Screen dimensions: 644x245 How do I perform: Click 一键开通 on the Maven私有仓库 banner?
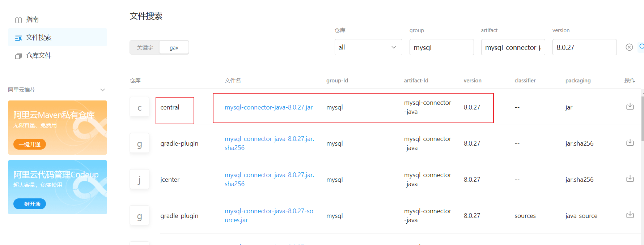pos(30,144)
